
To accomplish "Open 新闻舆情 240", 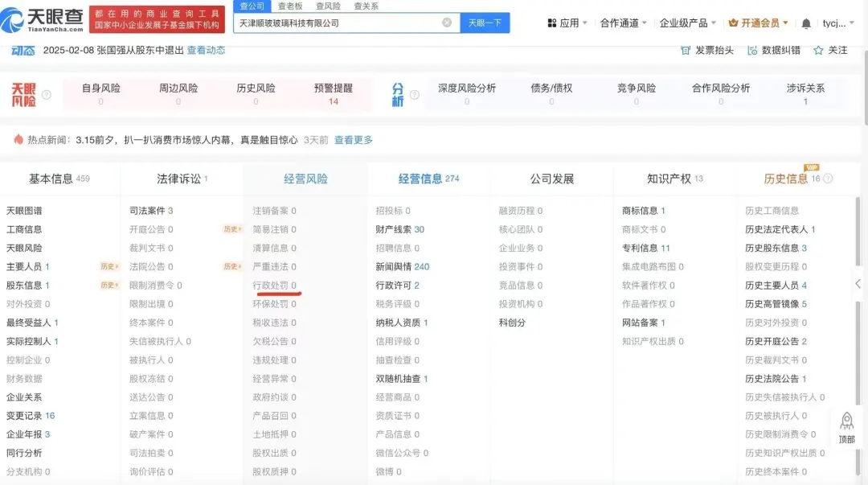I will (403, 266).
